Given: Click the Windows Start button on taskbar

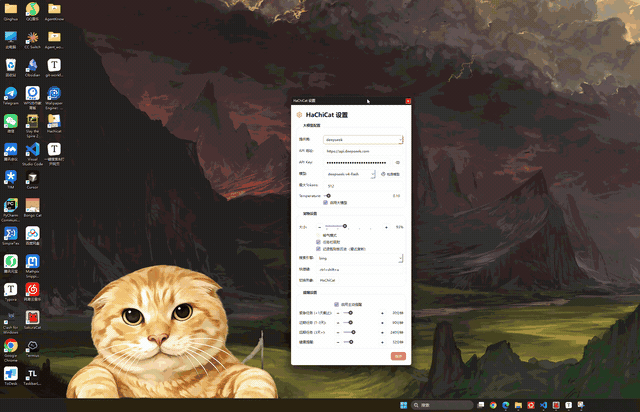Looking at the screenshot, I should click(404, 405).
